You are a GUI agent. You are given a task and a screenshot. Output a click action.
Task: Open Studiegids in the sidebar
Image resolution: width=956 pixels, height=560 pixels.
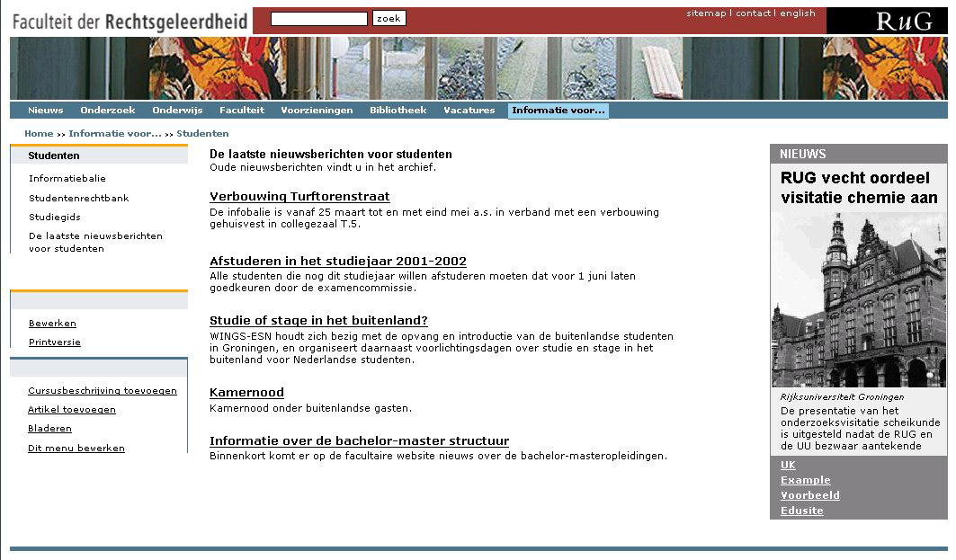pyautogui.click(x=55, y=217)
